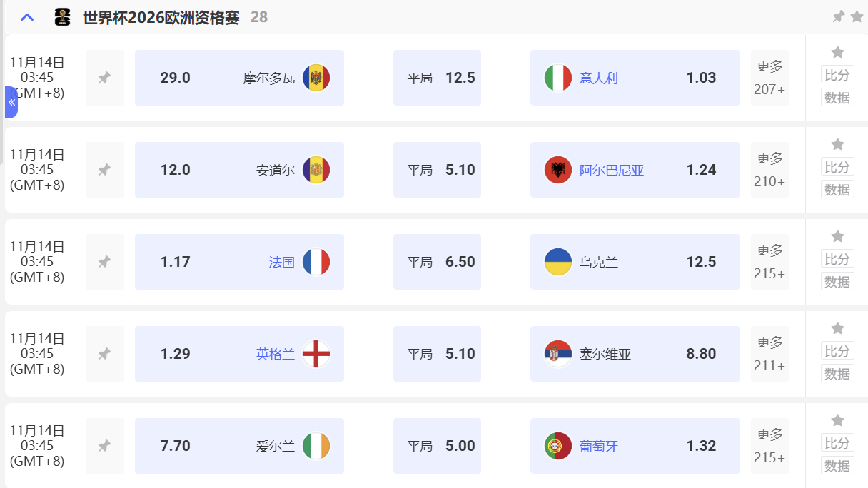Toggle the star icon at the top right
The height and width of the screenshot is (488, 868).
pos(857,16)
